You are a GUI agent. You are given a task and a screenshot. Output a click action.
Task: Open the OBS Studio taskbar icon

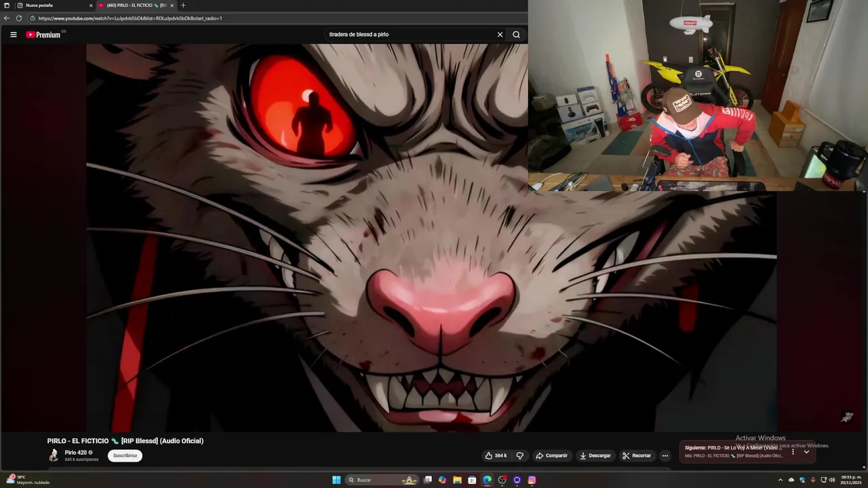pyautogui.click(x=502, y=480)
